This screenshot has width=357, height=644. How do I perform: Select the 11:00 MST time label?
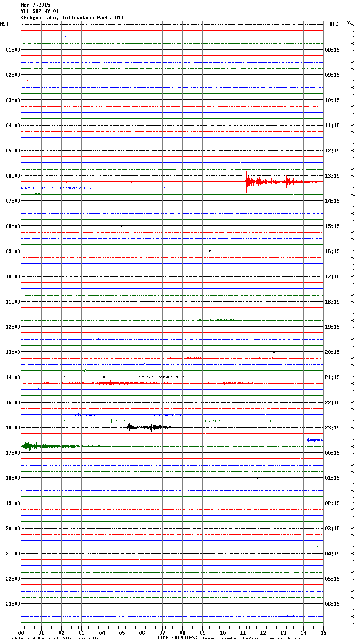13,302
